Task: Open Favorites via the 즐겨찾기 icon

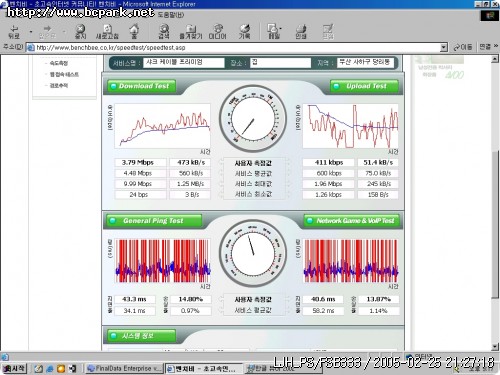Action: click(191, 32)
